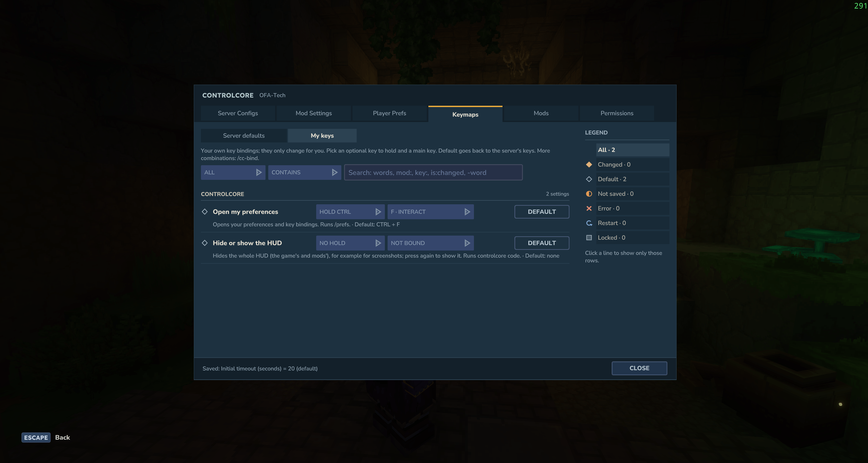Select the My keys sub-tab

322,136
